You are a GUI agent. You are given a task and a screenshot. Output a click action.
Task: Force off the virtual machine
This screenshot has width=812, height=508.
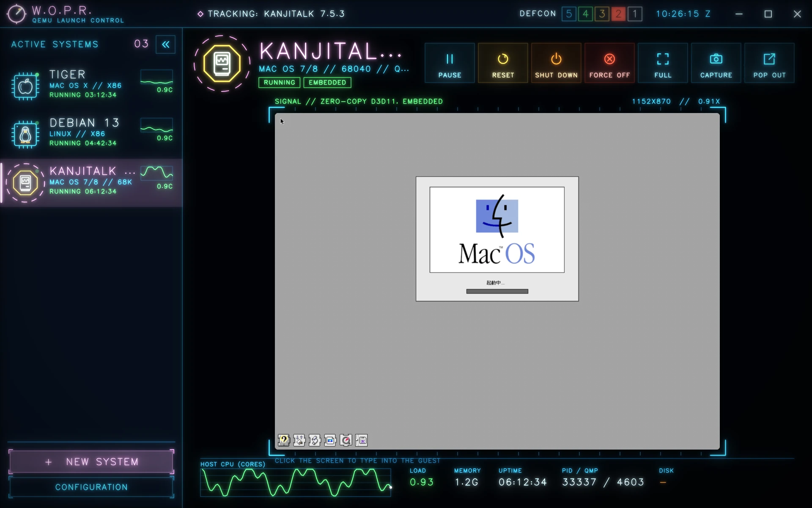pos(609,63)
